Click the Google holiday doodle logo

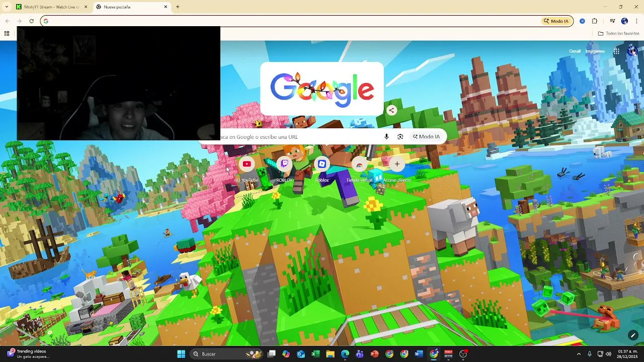tap(322, 89)
